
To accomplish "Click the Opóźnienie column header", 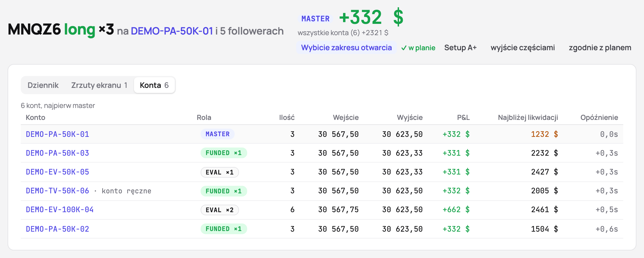I will [599, 117].
